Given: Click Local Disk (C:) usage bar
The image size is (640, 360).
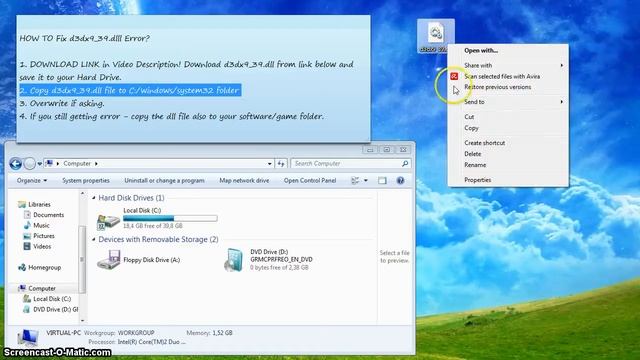Looking at the screenshot, I should coord(170,219).
